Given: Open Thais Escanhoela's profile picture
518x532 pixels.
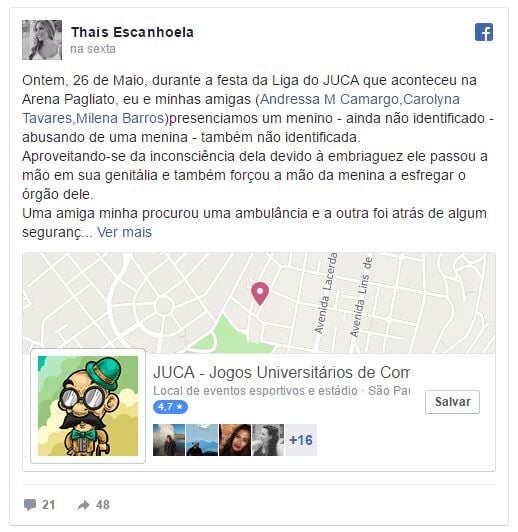Looking at the screenshot, I should point(42,40).
